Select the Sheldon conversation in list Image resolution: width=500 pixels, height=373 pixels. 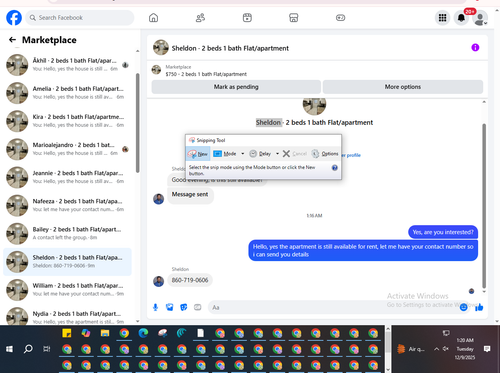[x=67, y=262]
